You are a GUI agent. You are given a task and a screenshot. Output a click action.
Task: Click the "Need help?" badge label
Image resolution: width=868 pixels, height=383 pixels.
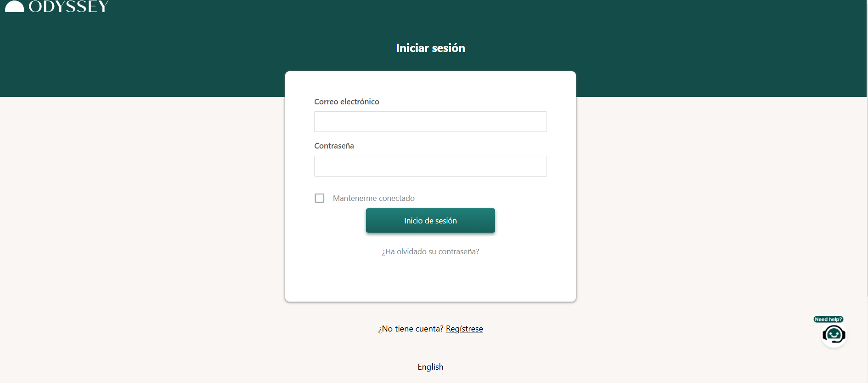tap(828, 319)
